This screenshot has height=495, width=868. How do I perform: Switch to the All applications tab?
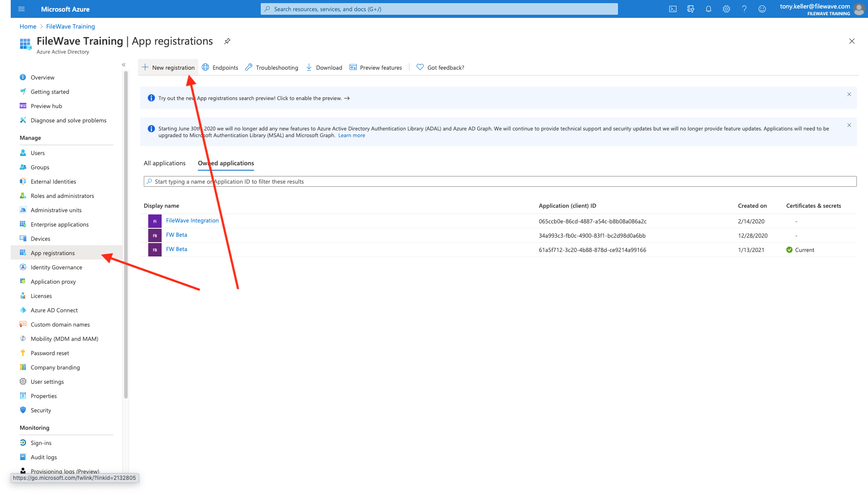point(164,163)
